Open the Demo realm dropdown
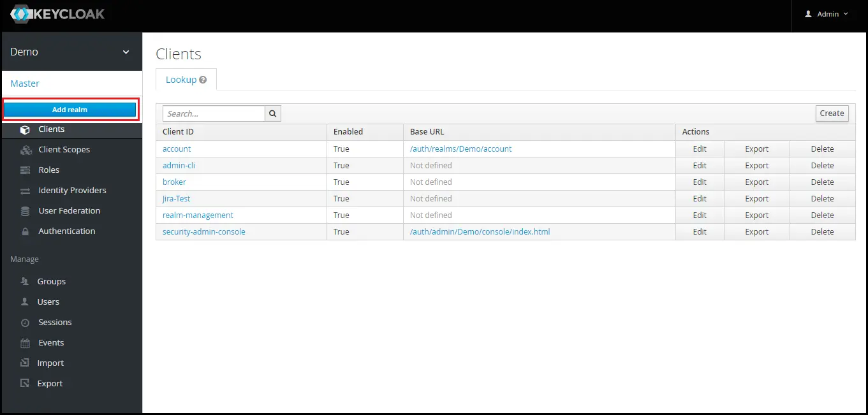This screenshot has height=415, width=868. tap(70, 52)
